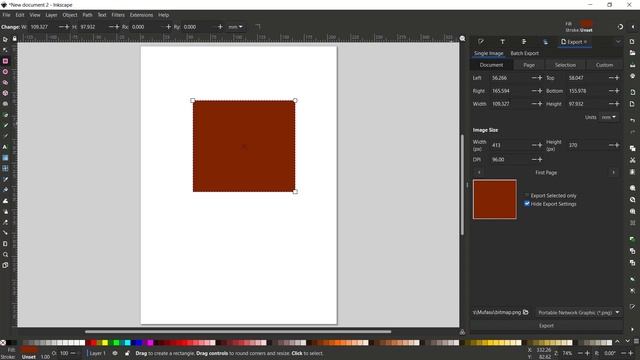Select the Node editing tool
The height and width of the screenshot is (360, 640).
point(5,50)
